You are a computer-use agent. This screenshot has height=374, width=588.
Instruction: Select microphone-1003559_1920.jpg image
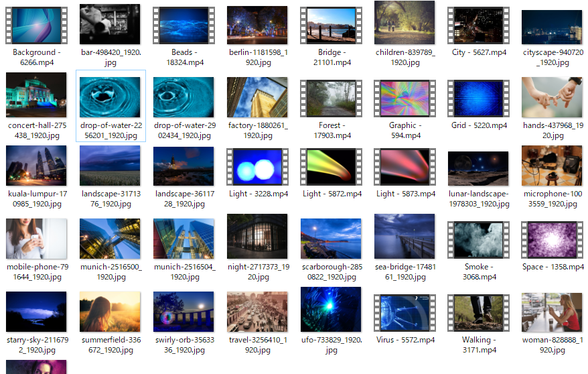(x=552, y=166)
